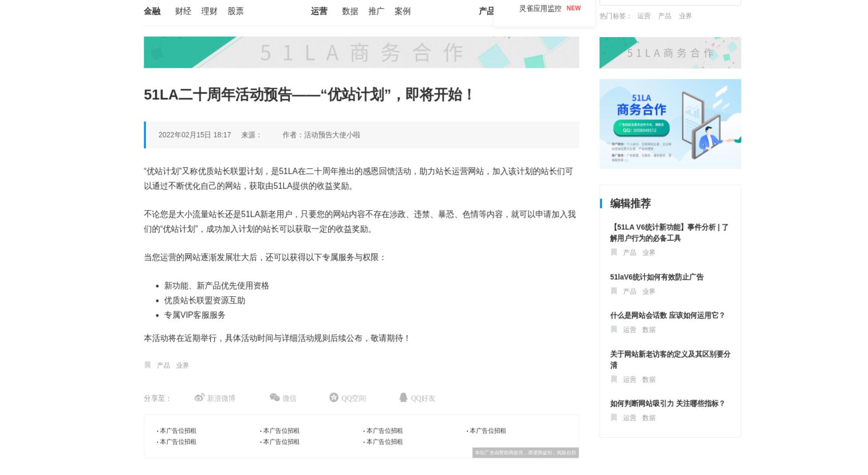This screenshot has width=868, height=475.
Task: Click bullet item 优质站长联盟资源互助
Action: [205, 300]
